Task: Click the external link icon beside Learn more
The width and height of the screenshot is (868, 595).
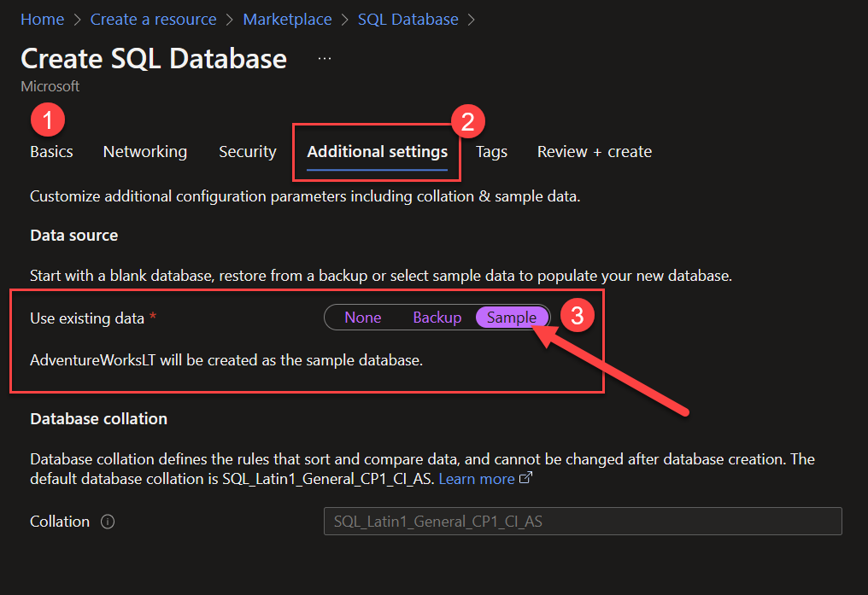Action: pos(526,477)
